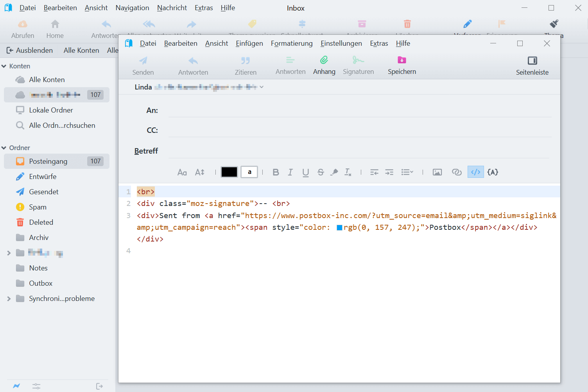Open the Formatierung menu
This screenshot has height=392, width=588.
pyautogui.click(x=292, y=43)
